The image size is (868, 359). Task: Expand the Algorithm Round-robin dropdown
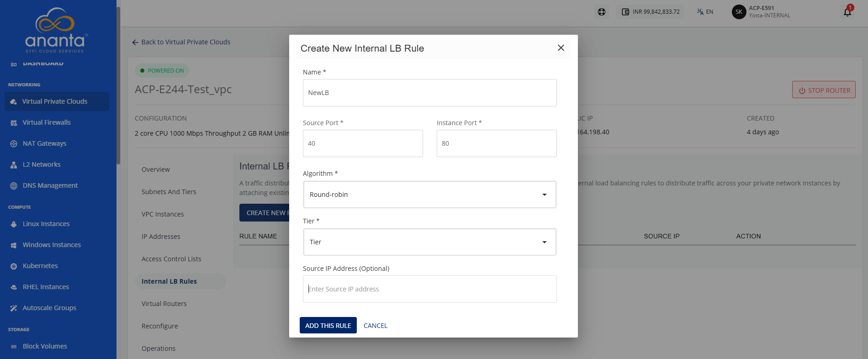430,195
